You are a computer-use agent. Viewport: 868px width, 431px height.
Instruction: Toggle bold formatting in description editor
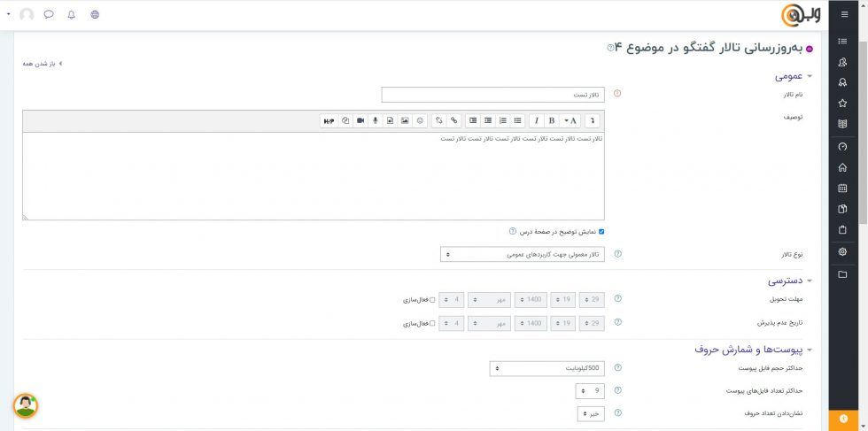552,120
